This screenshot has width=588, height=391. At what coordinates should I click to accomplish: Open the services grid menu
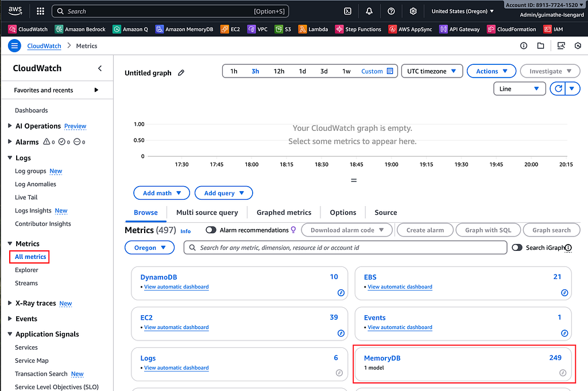(41, 11)
